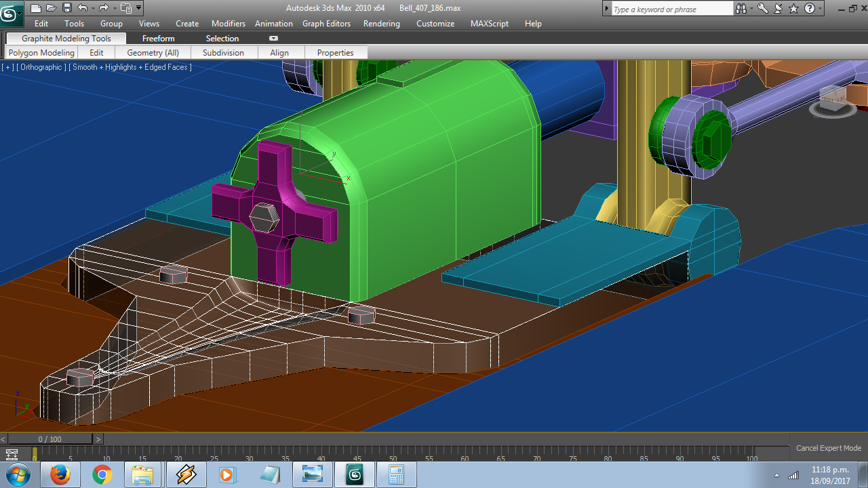
Task: Expand the Polygon Modeling panel
Action: coord(41,53)
